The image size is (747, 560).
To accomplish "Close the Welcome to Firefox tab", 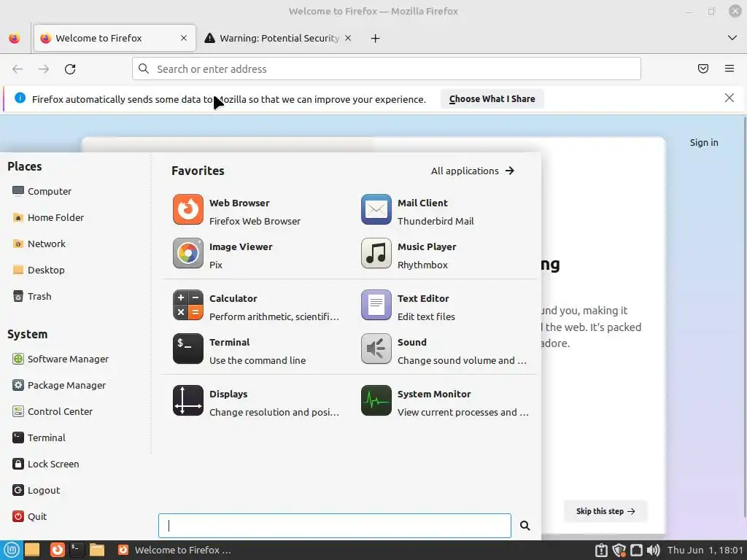I will (183, 38).
